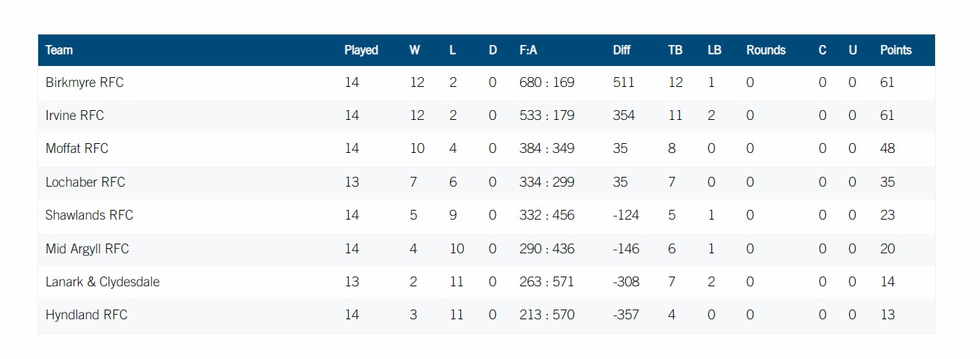Click the W column header
Viewport: 980px width, 359px height.
click(415, 50)
